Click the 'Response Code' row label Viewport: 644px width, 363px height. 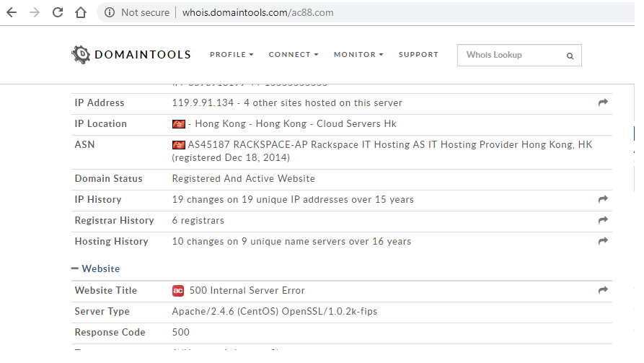point(110,332)
